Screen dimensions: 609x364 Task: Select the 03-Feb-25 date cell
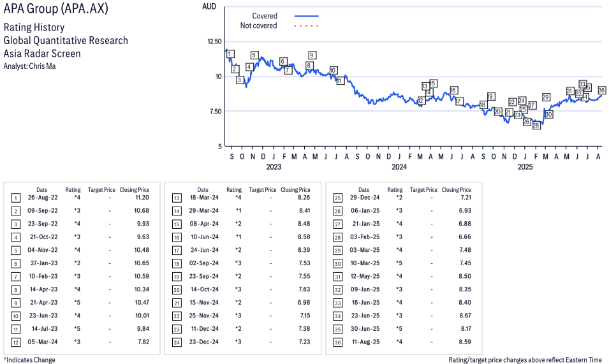click(365, 237)
